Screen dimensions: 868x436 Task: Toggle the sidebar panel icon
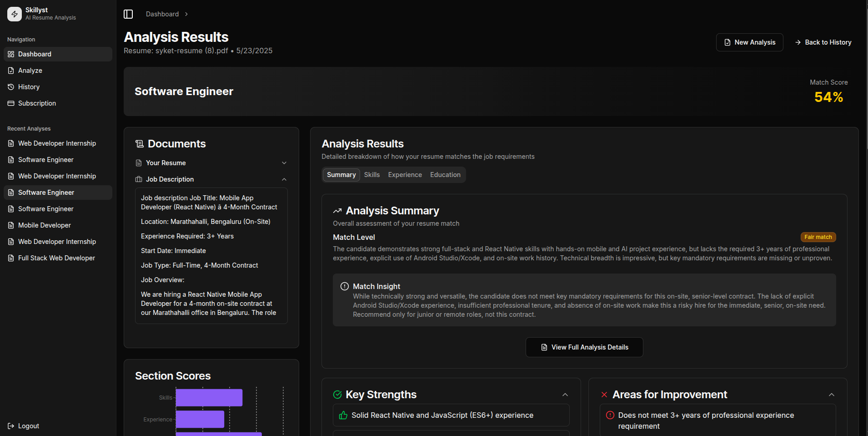coord(128,14)
